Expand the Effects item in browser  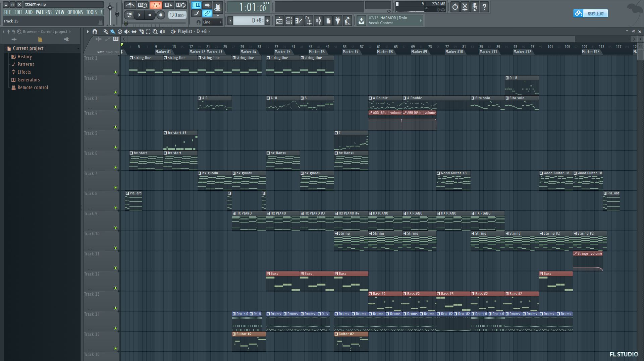click(x=24, y=72)
